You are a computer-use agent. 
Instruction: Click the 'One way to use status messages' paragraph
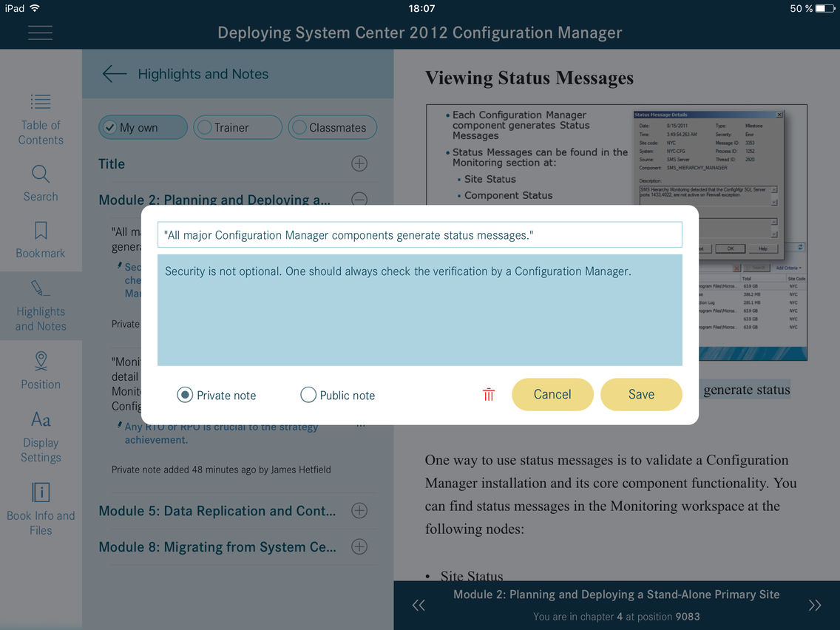(x=611, y=495)
